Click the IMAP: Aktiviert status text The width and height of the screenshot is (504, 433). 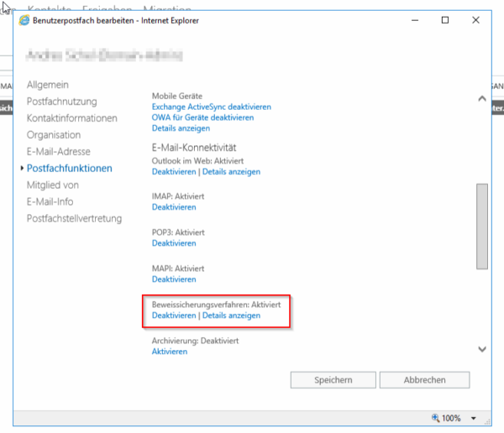pos(178,196)
